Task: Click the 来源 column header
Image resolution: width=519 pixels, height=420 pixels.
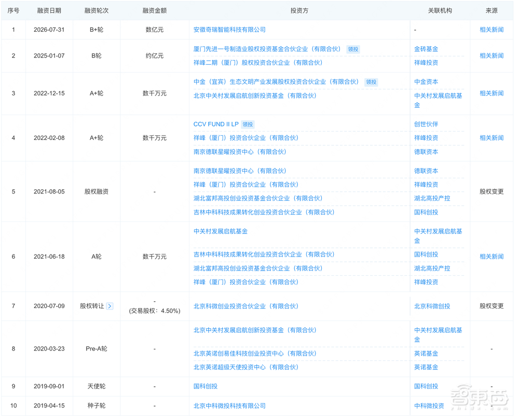Action: pyautogui.click(x=491, y=10)
